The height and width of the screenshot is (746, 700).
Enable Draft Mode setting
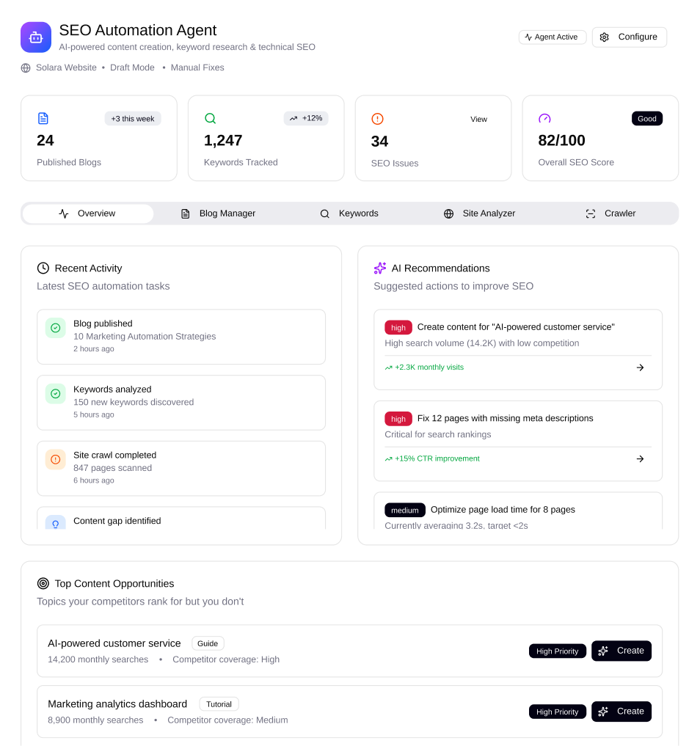tap(132, 67)
